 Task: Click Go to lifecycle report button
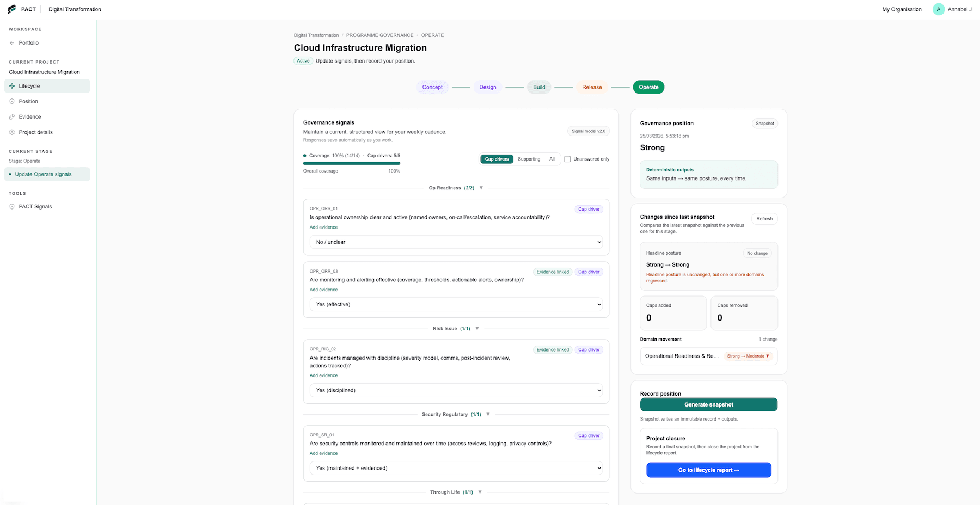click(x=709, y=470)
